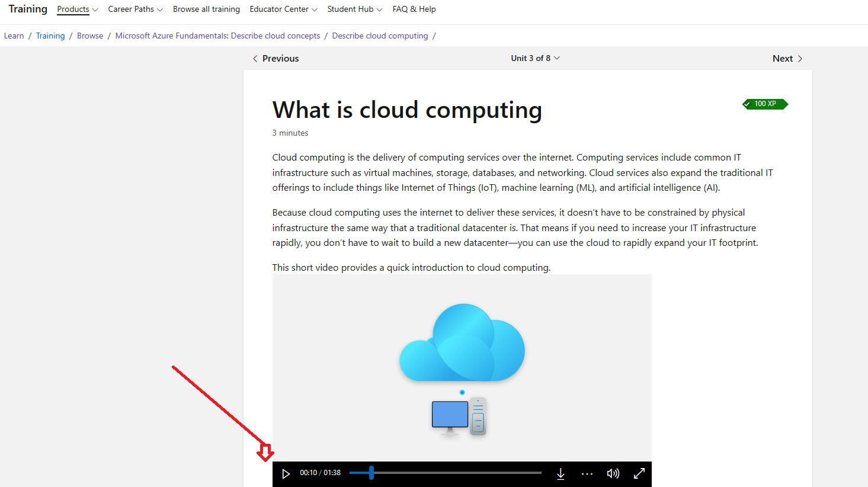Click the Training site title
The width and height of the screenshot is (868, 487).
coord(28,9)
